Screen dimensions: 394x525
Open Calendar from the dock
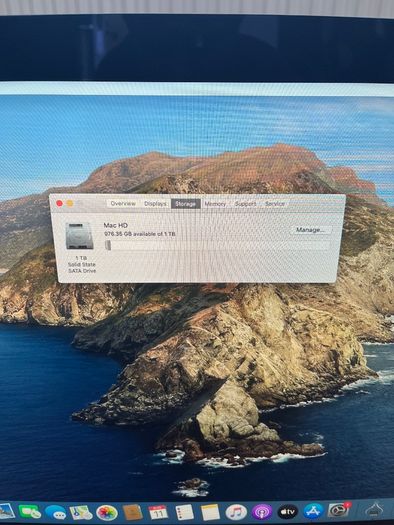158,512
